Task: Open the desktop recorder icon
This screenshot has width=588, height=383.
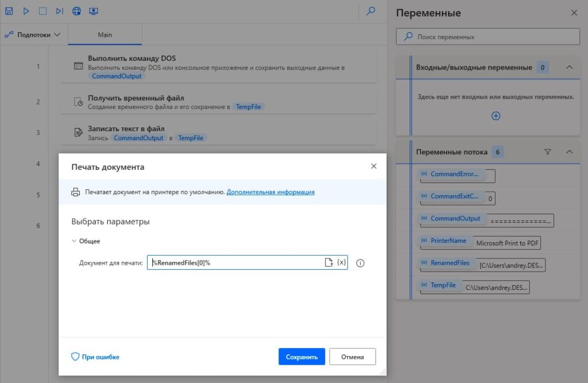Action: point(94,11)
